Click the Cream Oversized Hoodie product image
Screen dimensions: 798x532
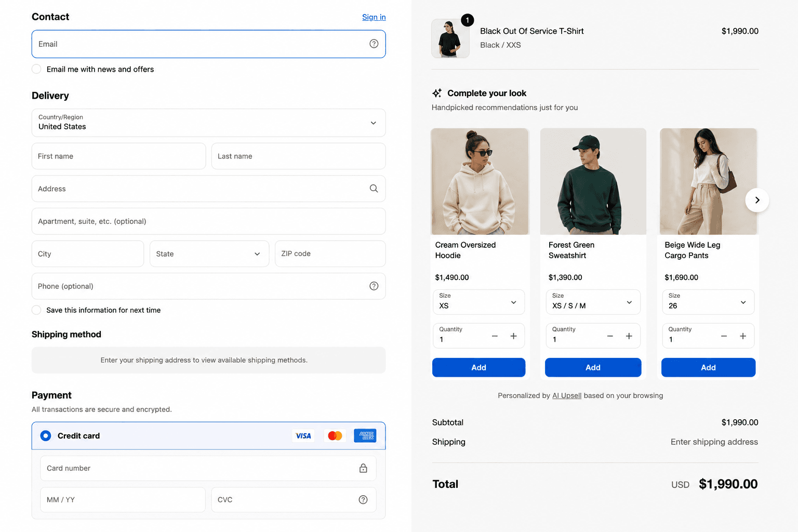[x=480, y=181]
